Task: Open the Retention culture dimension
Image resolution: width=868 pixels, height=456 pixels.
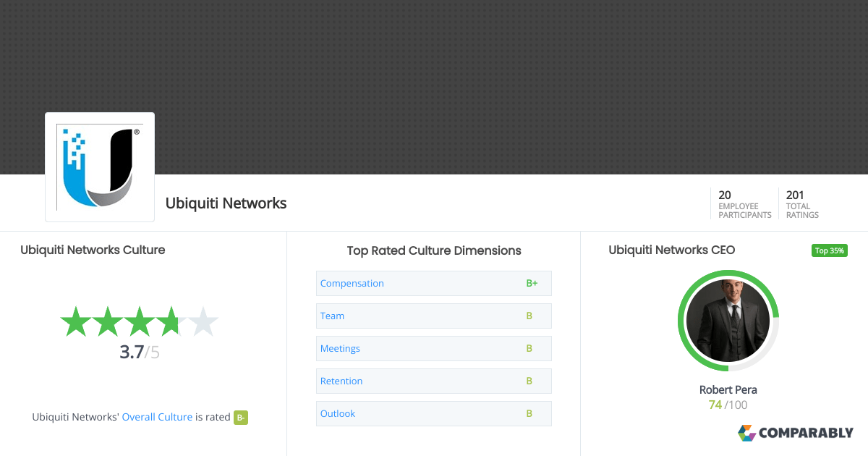Action: 341,381
